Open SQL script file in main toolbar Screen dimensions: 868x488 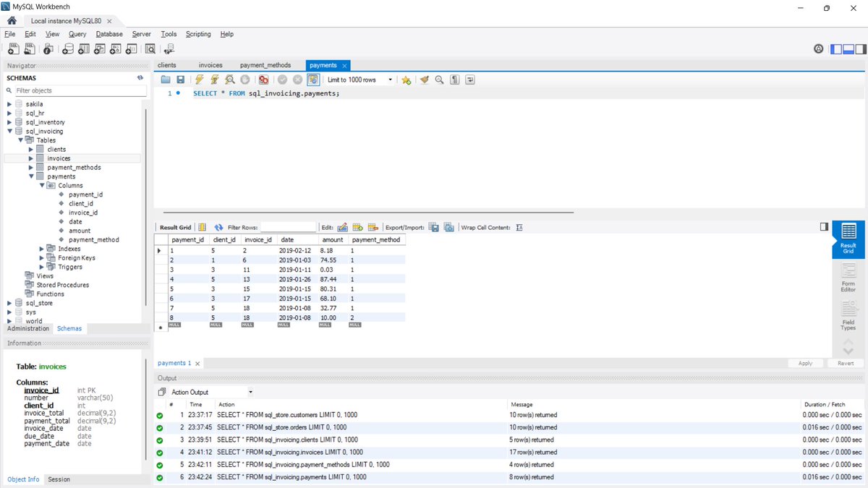(x=31, y=48)
